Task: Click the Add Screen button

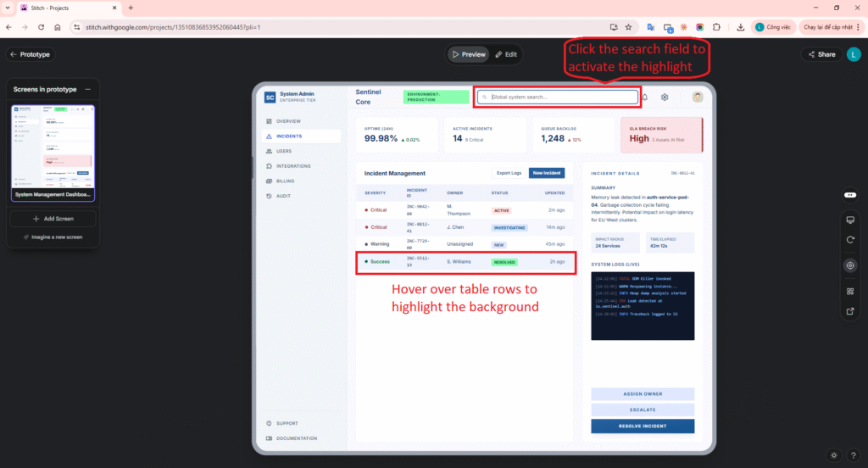Action: (53, 219)
